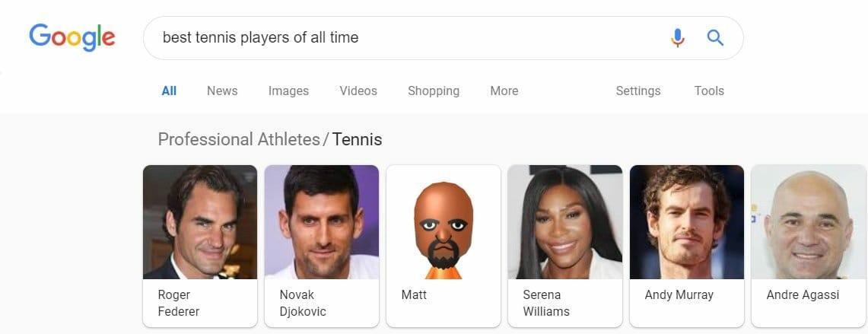868x334 pixels.
Task: Click the Google logo
Action: point(72,37)
